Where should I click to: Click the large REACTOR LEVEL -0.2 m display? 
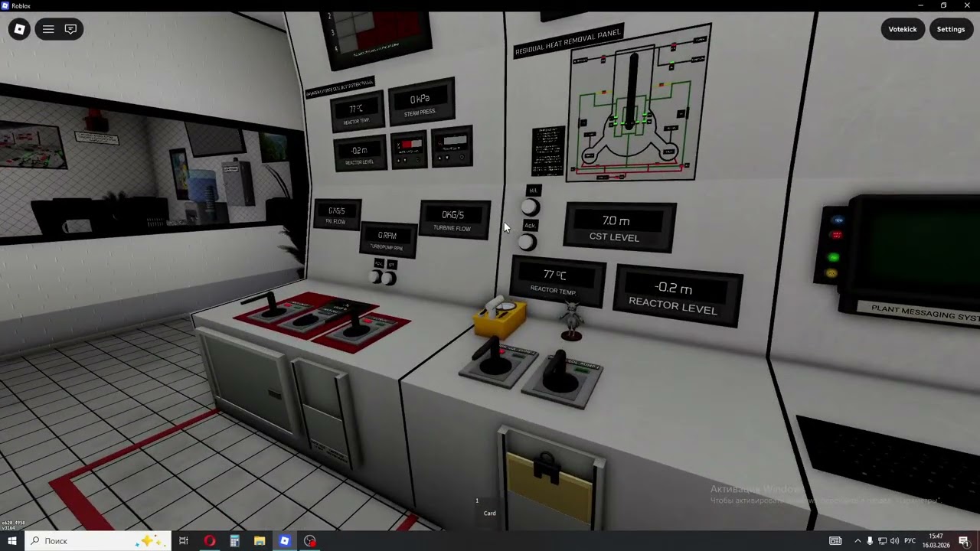[677, 297]
